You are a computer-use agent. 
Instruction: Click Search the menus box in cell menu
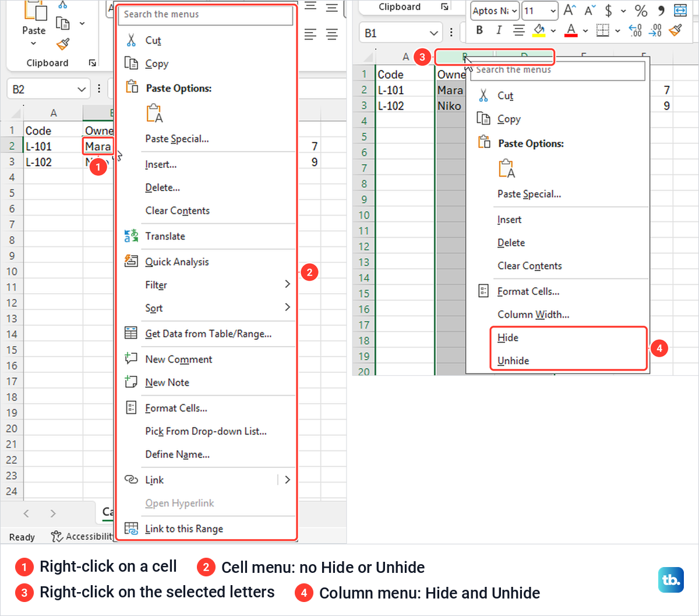tap(205, 15)
